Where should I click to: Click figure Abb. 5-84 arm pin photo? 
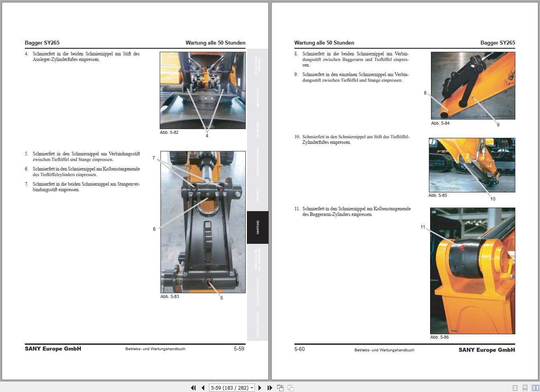473,86
